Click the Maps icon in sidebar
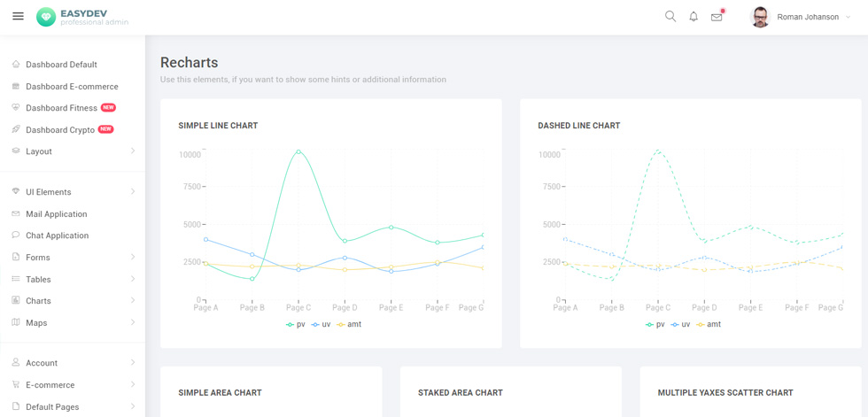Screen dimensions: 868x417 16,322
